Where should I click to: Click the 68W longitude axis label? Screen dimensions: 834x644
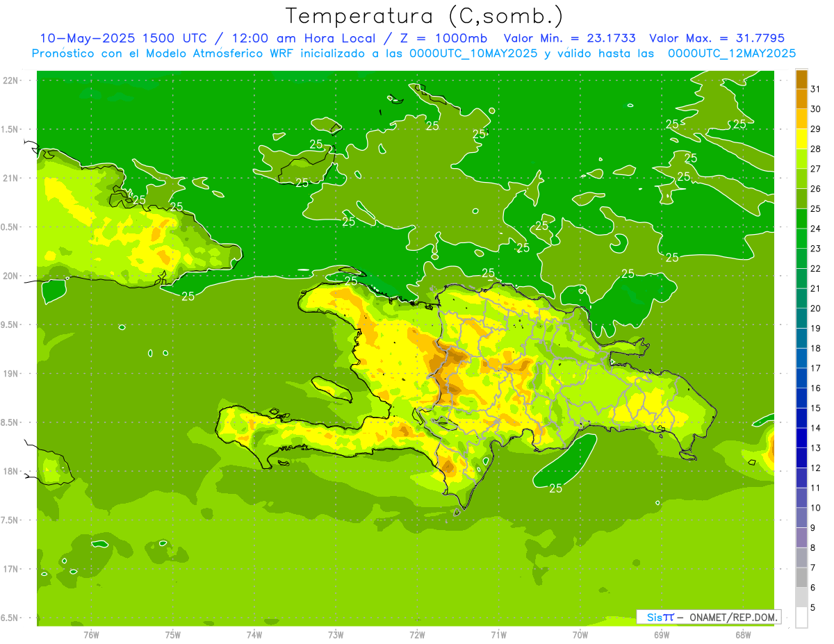pyautogui.click(x=743, y=635)
